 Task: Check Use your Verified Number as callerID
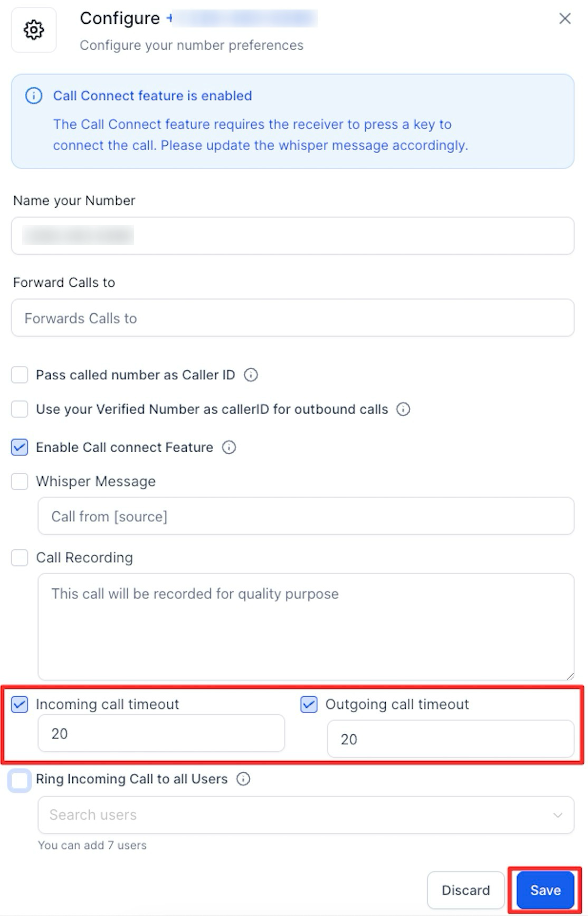pos(20,409)
